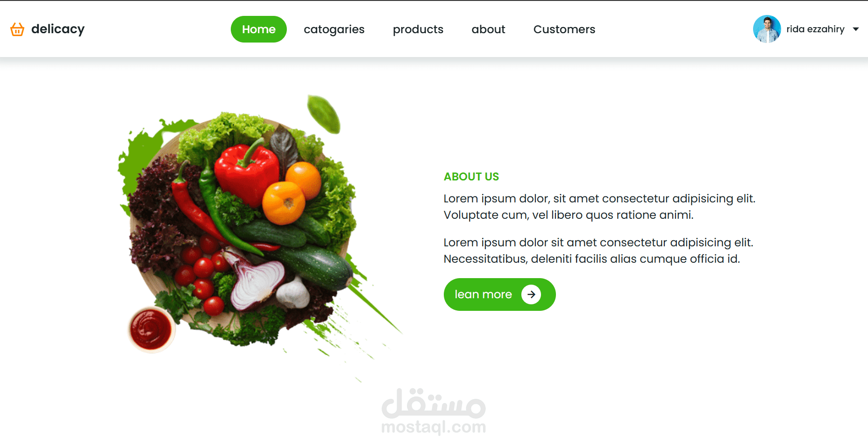
Task: Click the arrow icon inside lean more button
Action: (x=531, y=294)
